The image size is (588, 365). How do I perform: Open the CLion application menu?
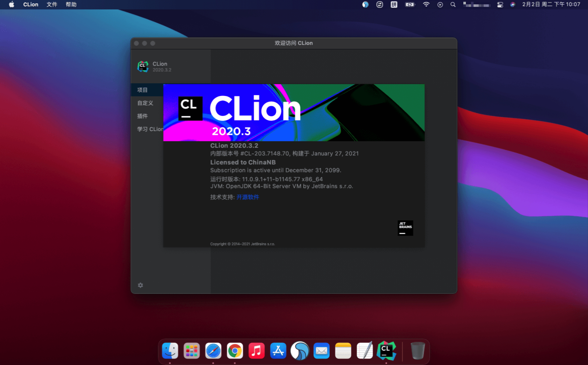(x=31, y=4)
